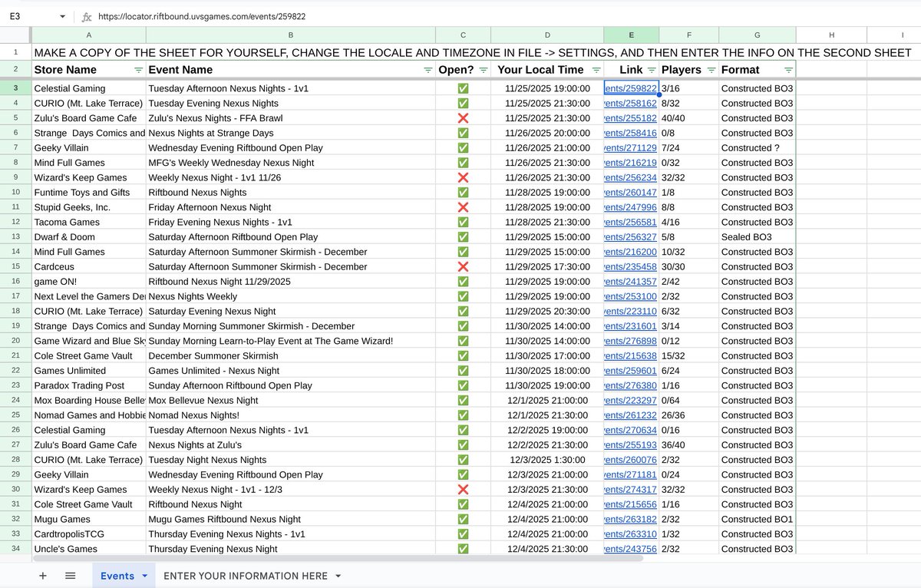Screen dimensions: 921x588
Task: Select the '40/40' players cell
Action: [689, 118]
